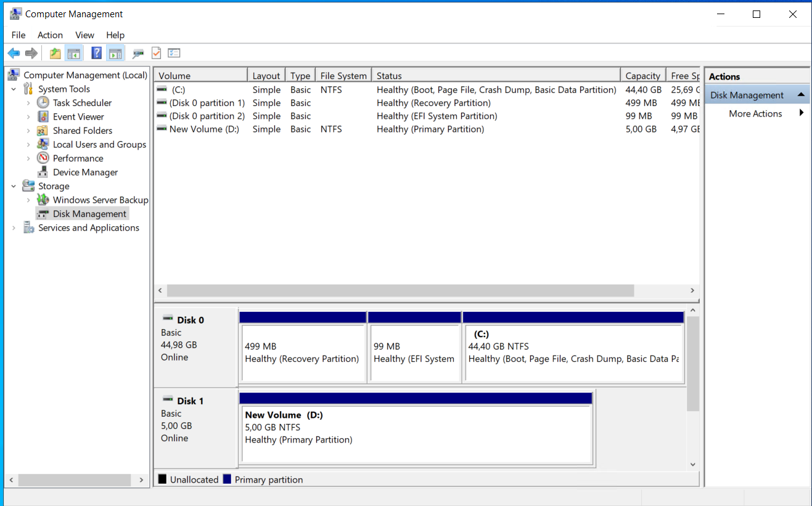Select the Task Scheduler clock icon
812x506 pixels.
[43, 103]
